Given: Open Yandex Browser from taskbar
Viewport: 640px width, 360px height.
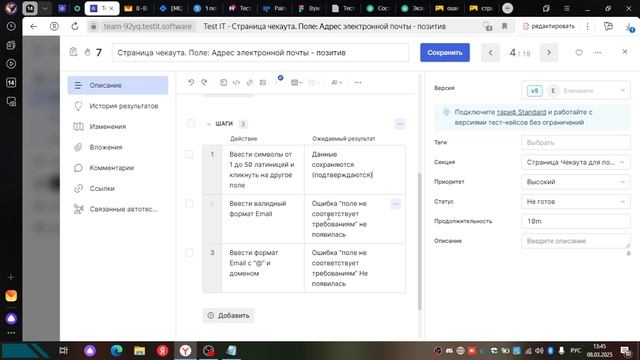Looking at the screenshot, I should (x=185, y=351).
